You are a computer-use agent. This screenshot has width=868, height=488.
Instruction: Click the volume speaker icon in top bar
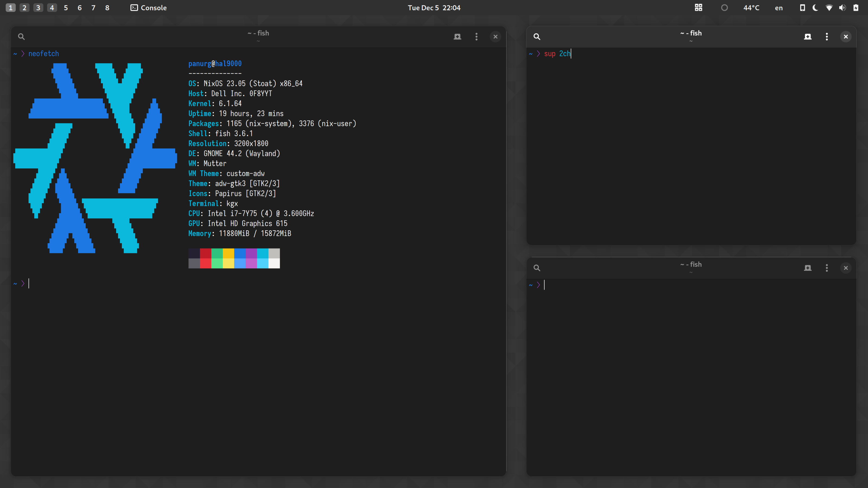pyautogui.click(x=842, y=8)
